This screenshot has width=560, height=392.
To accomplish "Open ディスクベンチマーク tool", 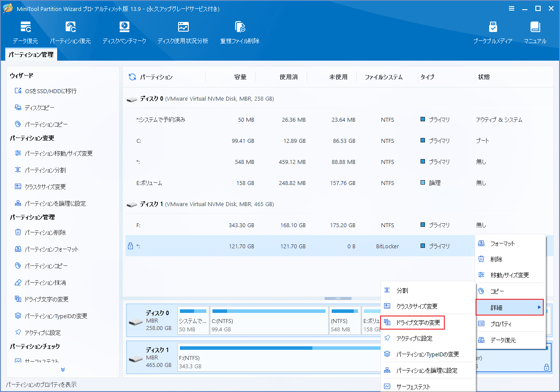I will tap(124, 33).
